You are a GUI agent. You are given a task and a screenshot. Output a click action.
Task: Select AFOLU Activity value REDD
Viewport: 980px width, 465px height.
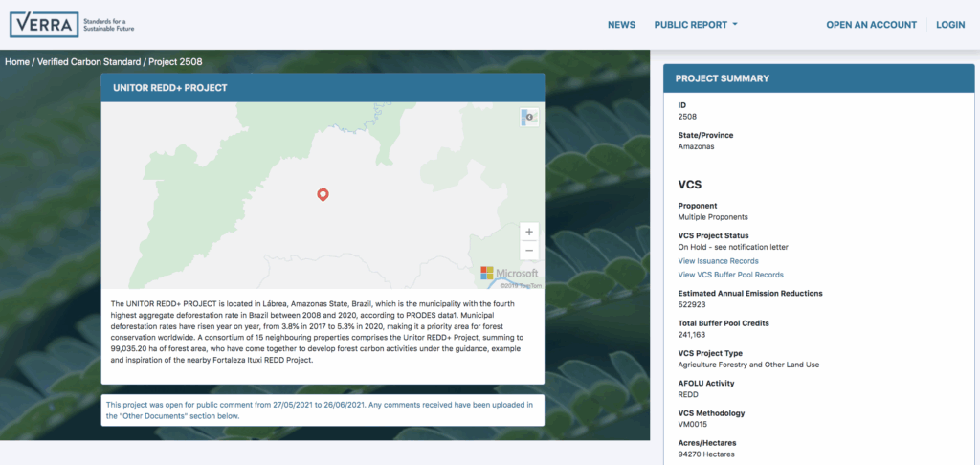[688, 395]
